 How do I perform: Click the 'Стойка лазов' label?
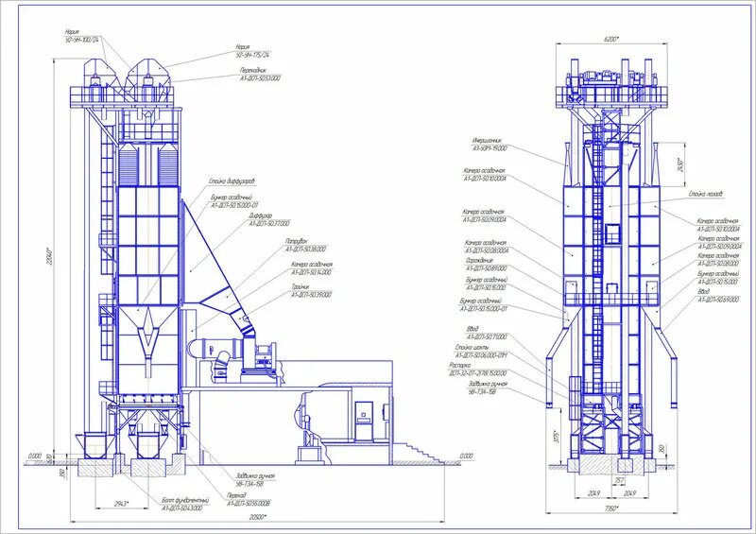[706, 194]
